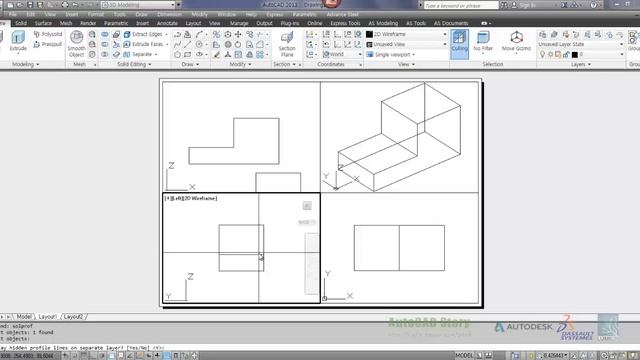The width and height of the screenshot is (640, 360).
Task: Click the Polysolid tool
Action: coord(48,34)
